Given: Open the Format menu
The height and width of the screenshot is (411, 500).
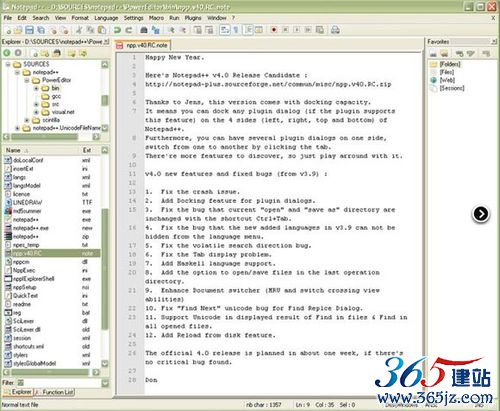Looking at the screenshot, I should coord(80,18).
